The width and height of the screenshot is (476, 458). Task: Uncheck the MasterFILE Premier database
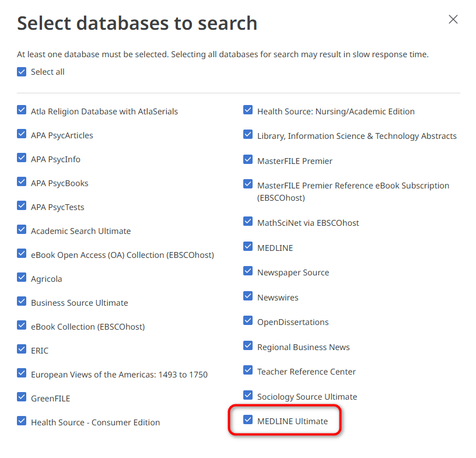coord(248,160)
